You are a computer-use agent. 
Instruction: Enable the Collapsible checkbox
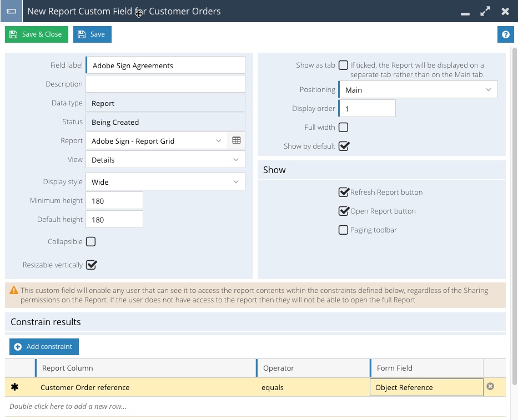click(91, 241)
